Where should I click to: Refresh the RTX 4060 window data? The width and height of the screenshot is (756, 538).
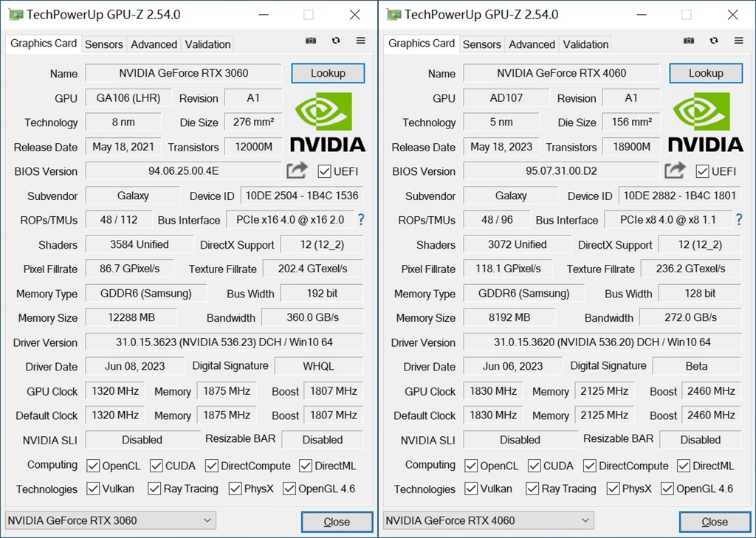(714, 41)
